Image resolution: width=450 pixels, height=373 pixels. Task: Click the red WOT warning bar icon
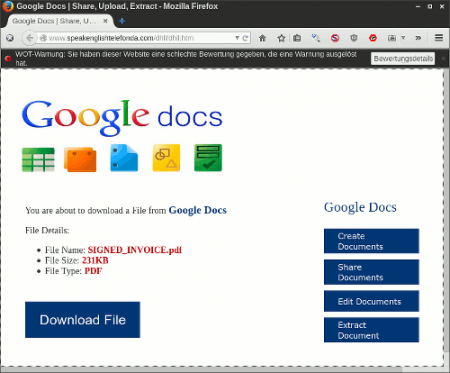[x=8, y=59]
